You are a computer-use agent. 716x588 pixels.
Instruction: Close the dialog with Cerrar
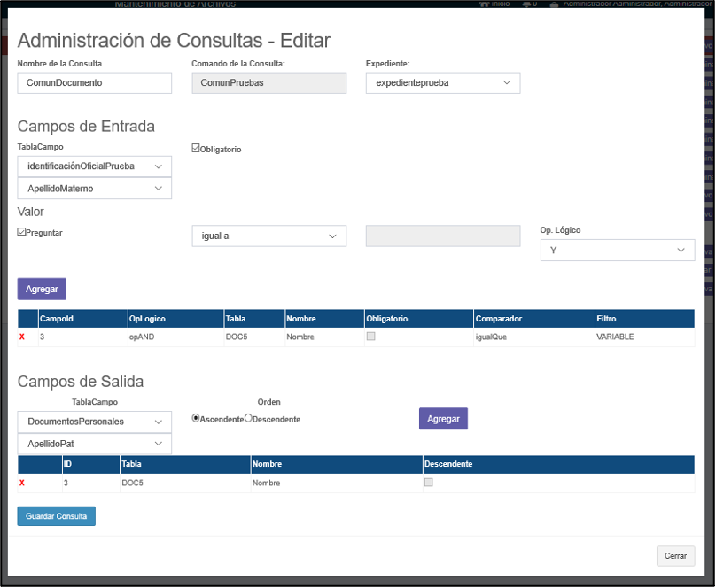coord(675,556)
